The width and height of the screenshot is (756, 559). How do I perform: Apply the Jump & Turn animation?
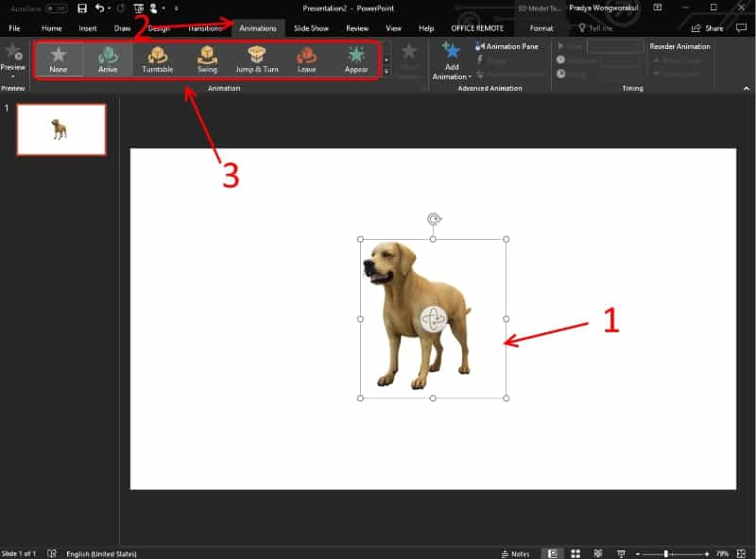[x=257, y=59]
